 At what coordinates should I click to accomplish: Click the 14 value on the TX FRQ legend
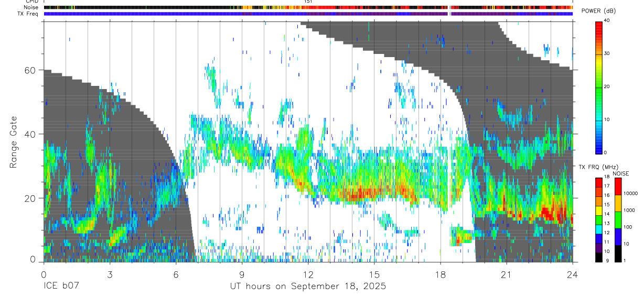pyautogui.click(x=607, y=214)
